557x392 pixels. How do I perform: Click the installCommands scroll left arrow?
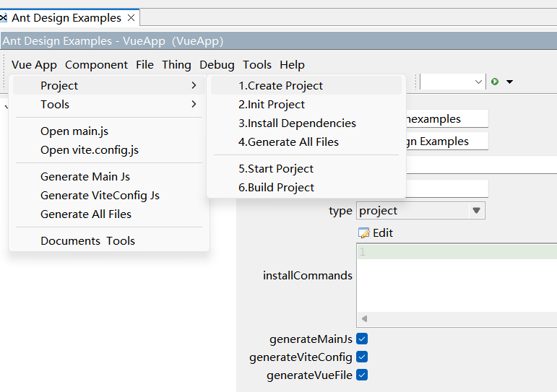click(364, 318)
